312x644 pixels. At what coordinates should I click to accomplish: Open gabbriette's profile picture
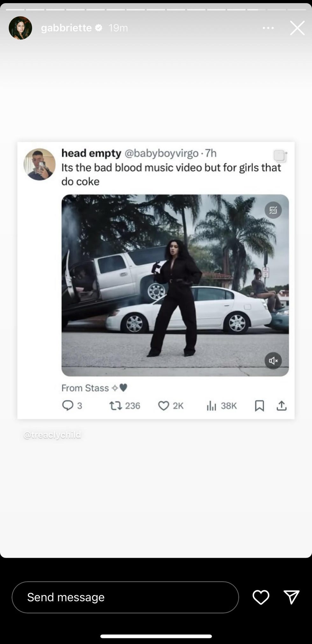point(20,28)
